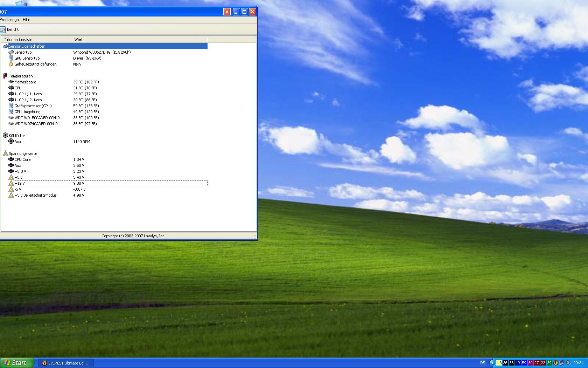588x368 pixels.
Task: Click the Aux fan icon
Action: [11, 141]
